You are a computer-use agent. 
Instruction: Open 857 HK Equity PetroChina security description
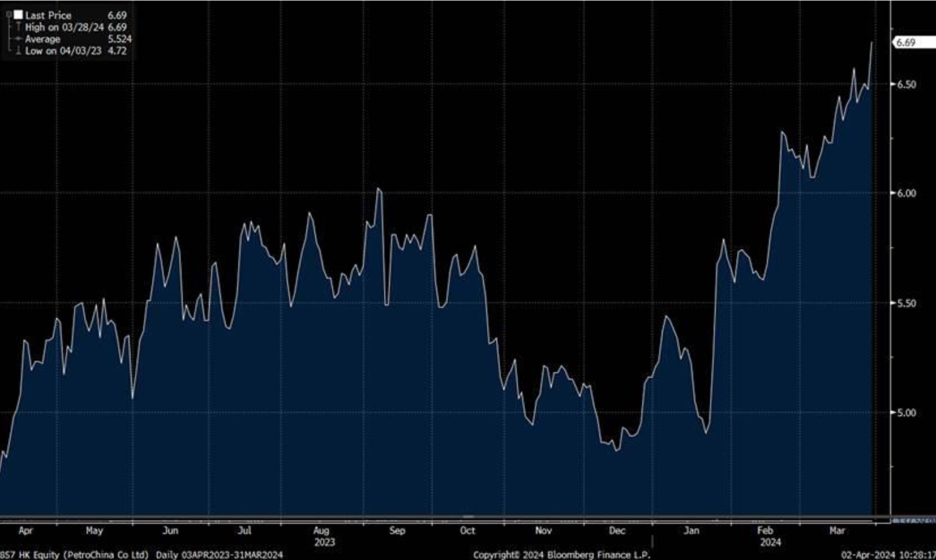[x=72, y=554]
